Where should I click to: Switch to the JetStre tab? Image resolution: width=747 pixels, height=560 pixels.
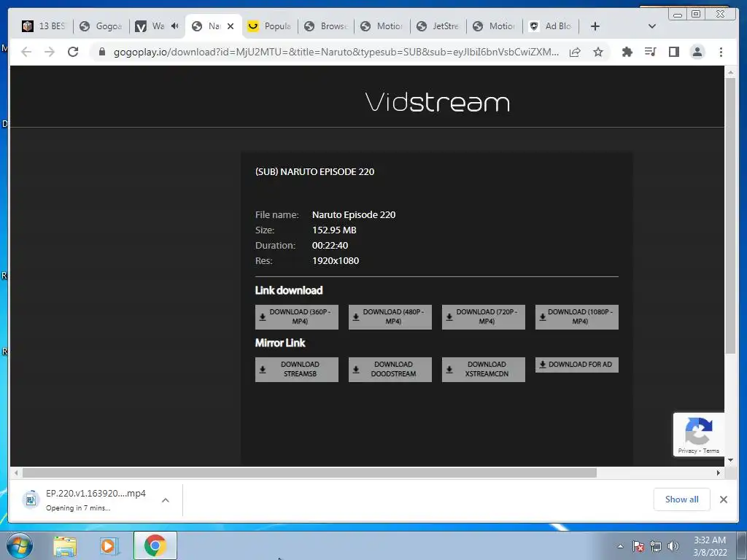pos(438,26)
